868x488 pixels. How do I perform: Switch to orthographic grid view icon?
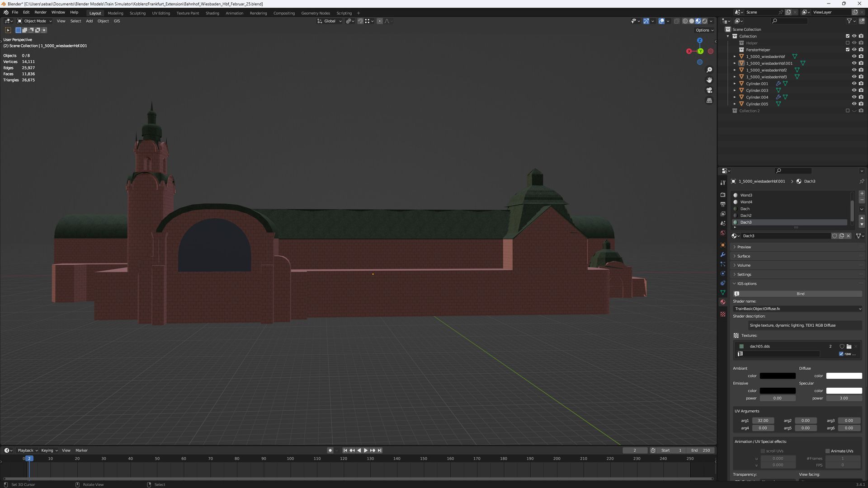(709, 100)
